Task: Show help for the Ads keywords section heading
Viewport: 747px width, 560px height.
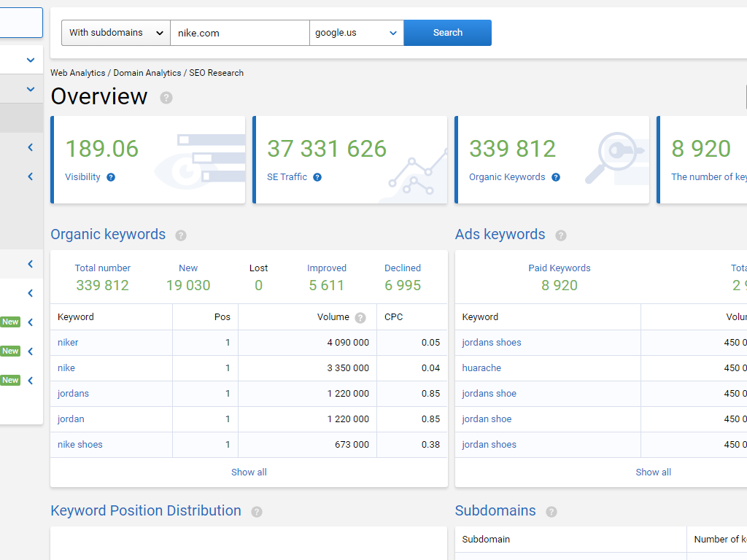Action: tap(561, 236)
